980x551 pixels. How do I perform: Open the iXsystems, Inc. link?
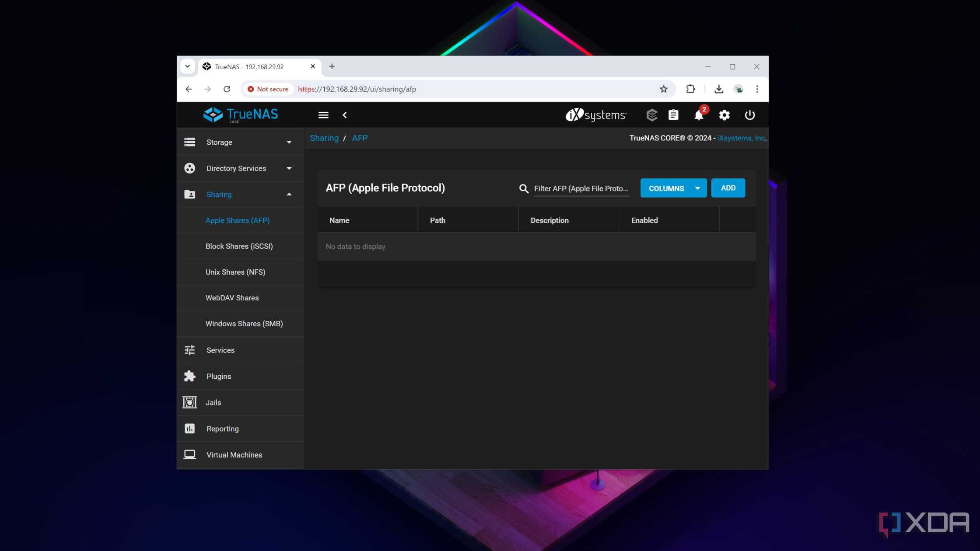741,138
